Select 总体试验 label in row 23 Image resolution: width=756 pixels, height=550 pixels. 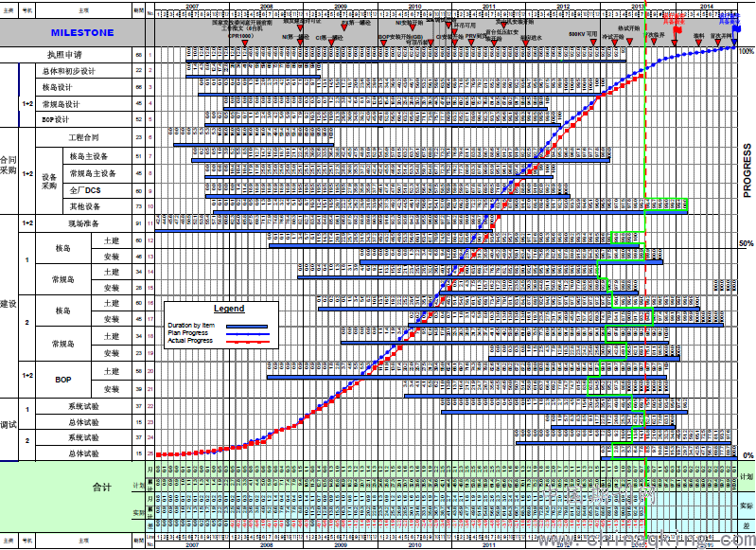point(83,422)
